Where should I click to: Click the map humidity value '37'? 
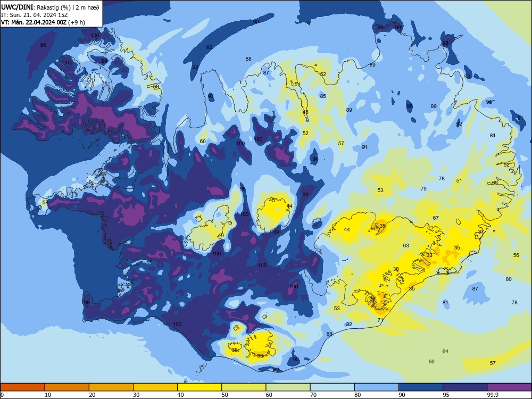pyautogui.click(x=481, y=232)
